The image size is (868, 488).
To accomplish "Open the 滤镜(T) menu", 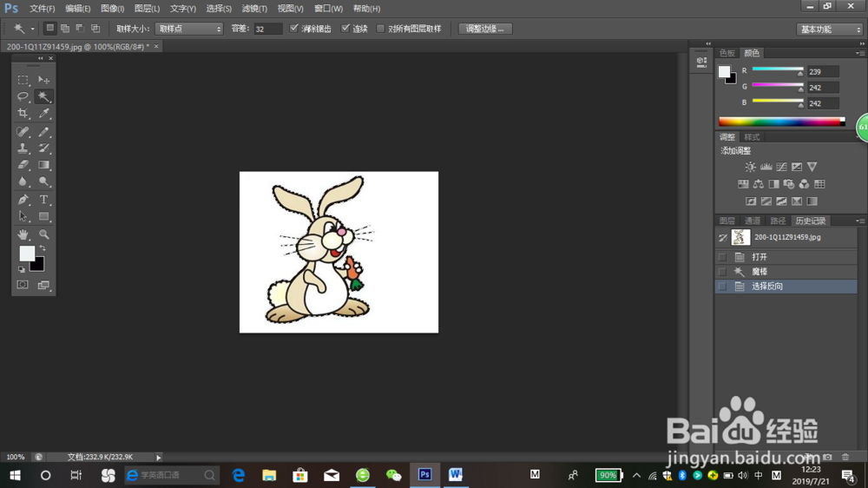I will [x=253, y=8].
